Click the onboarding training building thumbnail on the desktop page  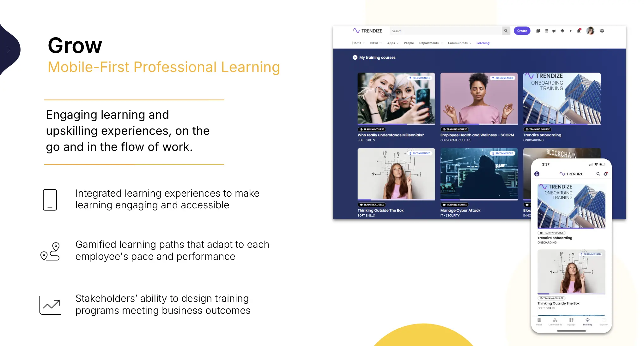tap(562, 99)
